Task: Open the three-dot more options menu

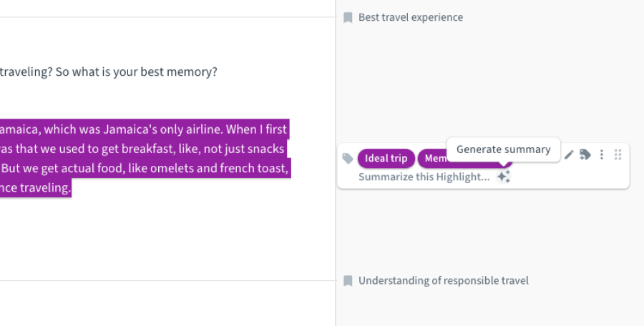Action: coord(602,154)
